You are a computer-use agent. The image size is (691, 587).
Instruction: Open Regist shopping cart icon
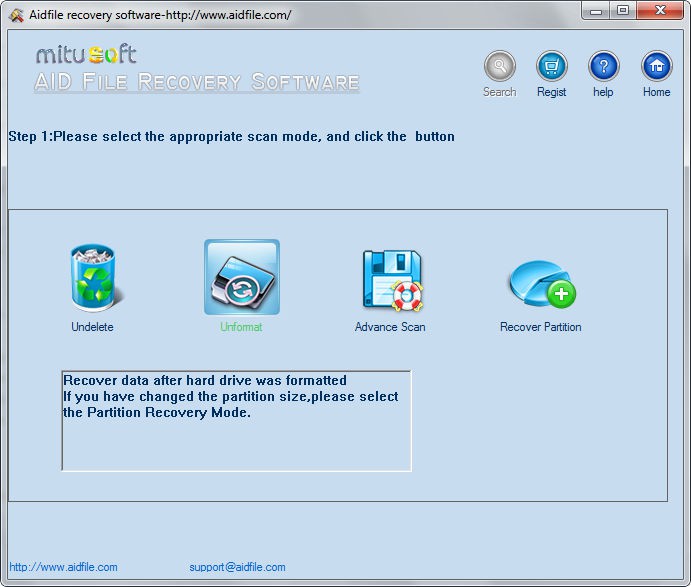(551, 66)
